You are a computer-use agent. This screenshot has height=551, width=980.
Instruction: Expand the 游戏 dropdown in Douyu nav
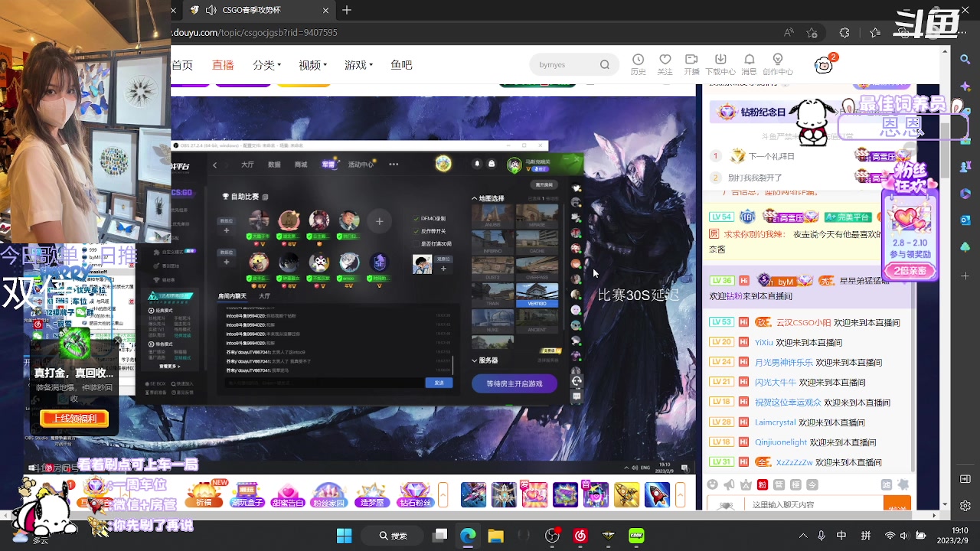pyautogui.click(x=358, y=65)
